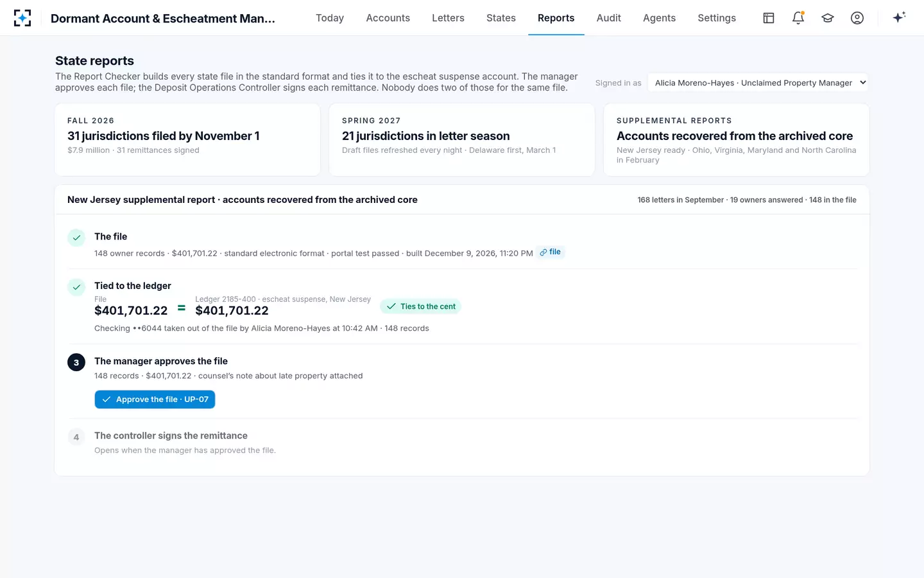The width and height of the screenshot is (924, 578).
Task: Click the ledger 2185-400 escheat suspense label
Action: [x=283, y=299]
